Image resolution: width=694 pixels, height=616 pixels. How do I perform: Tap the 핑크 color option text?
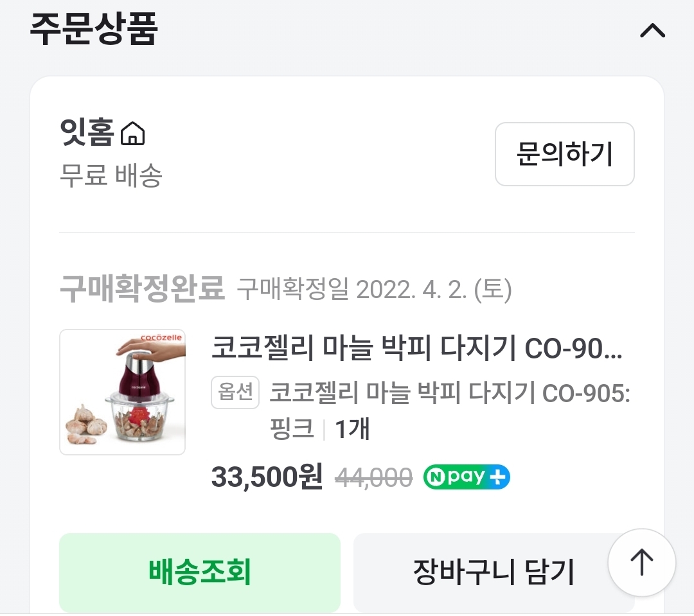click(x=292, y=428)
